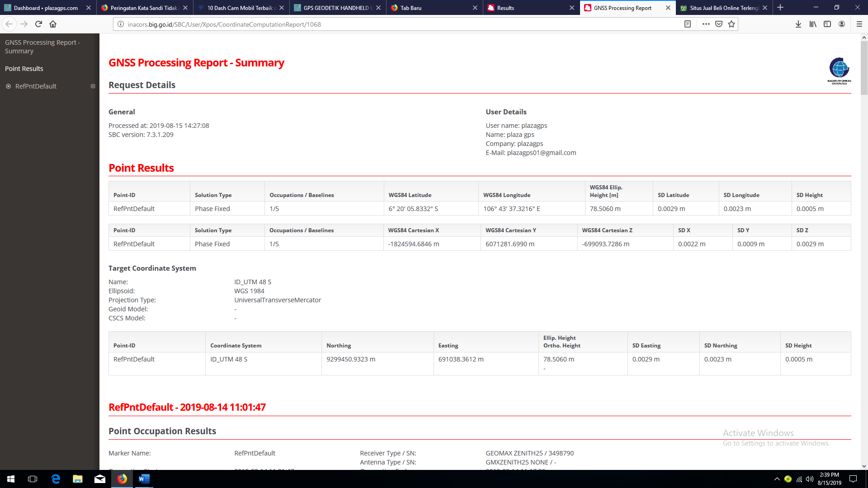868x488 pixels.
Task: Open the page actions three-dots menu
Action: pyautogui.click(x=706, y=24)
